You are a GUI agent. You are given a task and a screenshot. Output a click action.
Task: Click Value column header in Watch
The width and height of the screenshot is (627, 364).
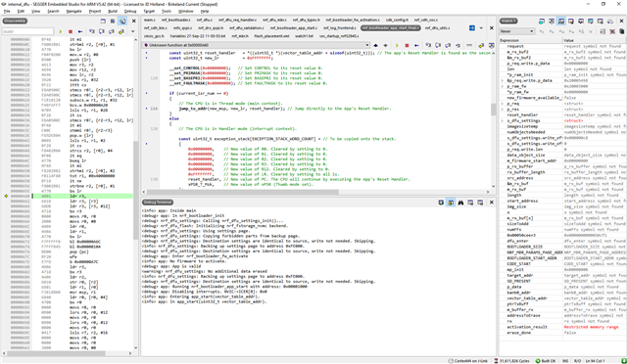click(595, 40)
